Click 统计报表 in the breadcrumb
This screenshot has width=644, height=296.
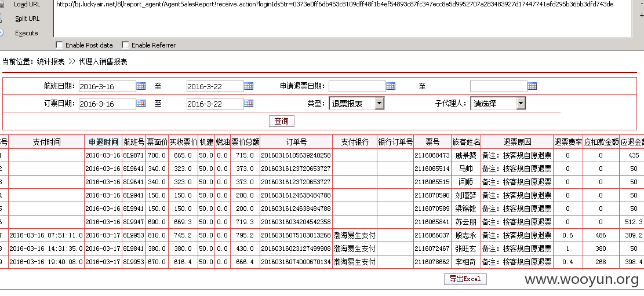coord(50,61)
